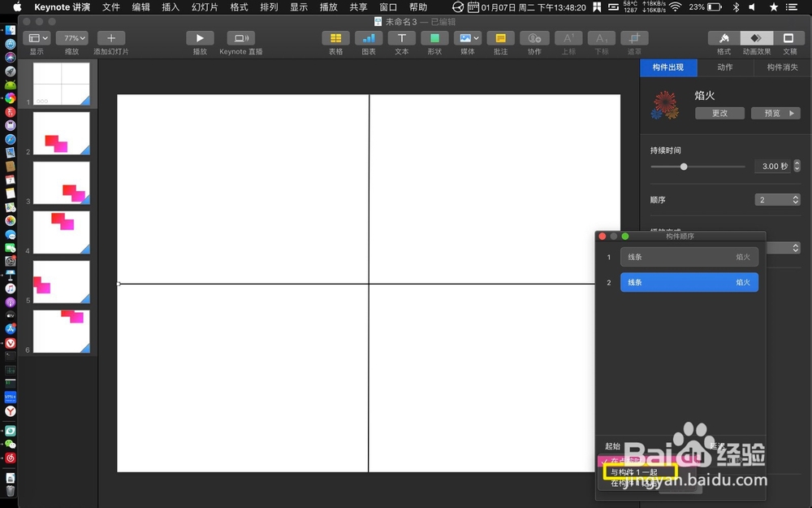Click the 批注 comment icon
Viewport: 812px width, 508px height.
[500, 38]
